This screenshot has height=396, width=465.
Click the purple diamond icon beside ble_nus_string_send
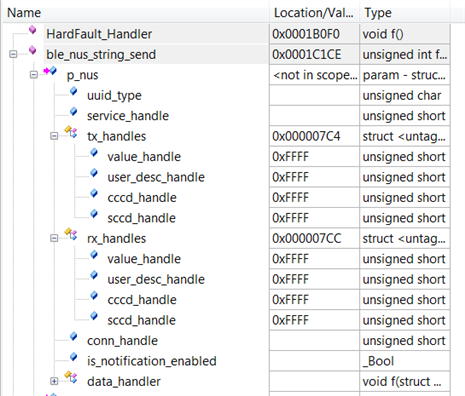[32, 50]
